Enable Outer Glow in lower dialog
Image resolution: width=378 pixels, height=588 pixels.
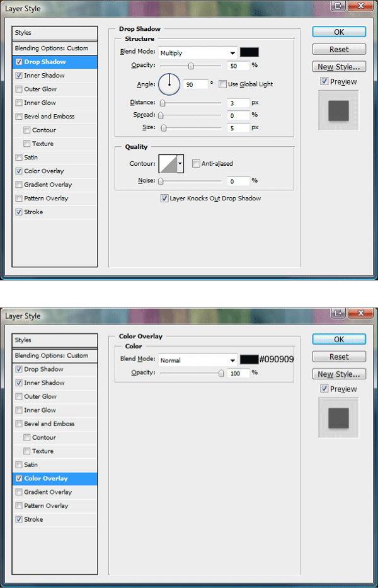tap(19, 397)
